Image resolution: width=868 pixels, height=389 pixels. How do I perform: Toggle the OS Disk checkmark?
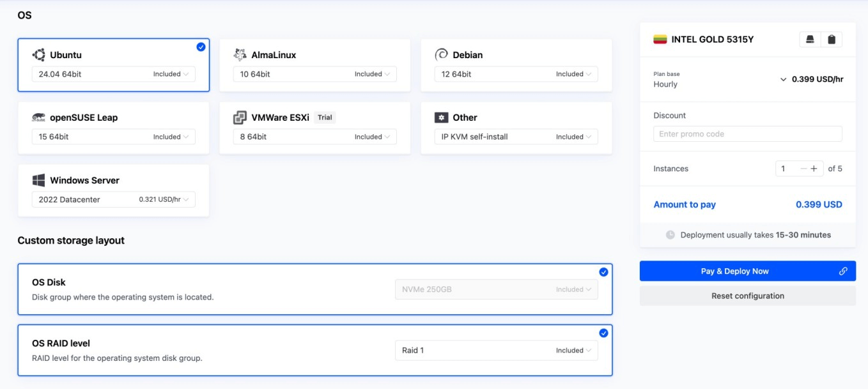pyautogui.click(x=603, y=272)
